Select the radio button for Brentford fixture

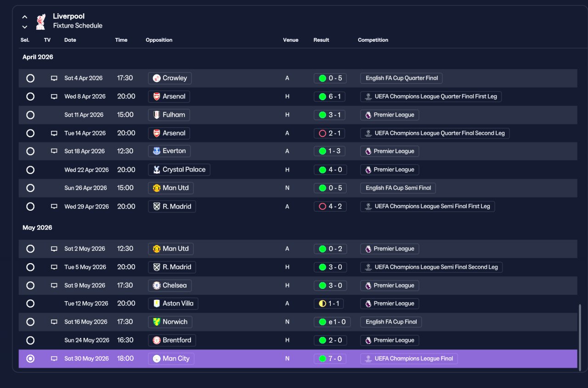[30, 340]
